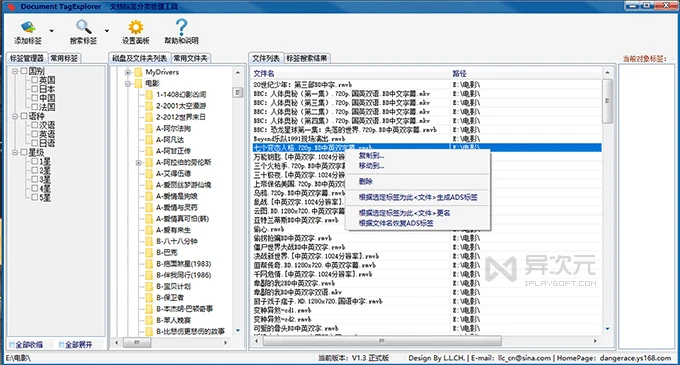The image size is (680, 365).
Task: Click folder icon of A-爱有来生
Action: click(149, 230)
